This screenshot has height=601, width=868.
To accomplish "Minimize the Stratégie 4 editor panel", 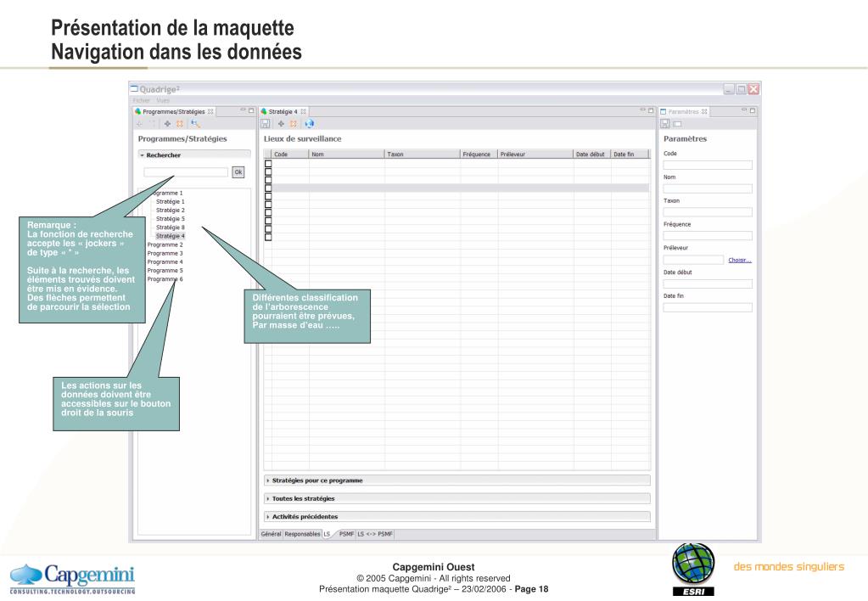I will [642, 110].
